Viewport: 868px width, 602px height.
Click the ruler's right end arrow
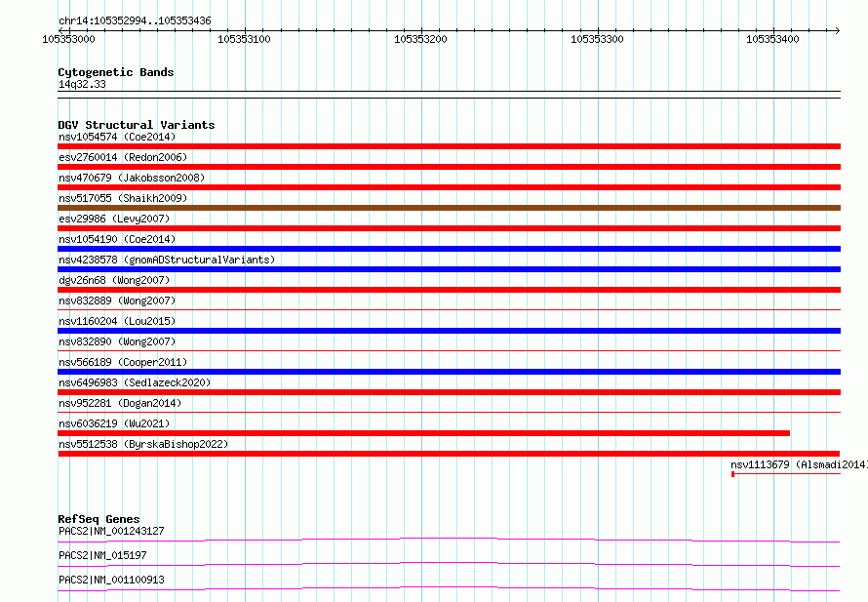(x=838, y=30)
